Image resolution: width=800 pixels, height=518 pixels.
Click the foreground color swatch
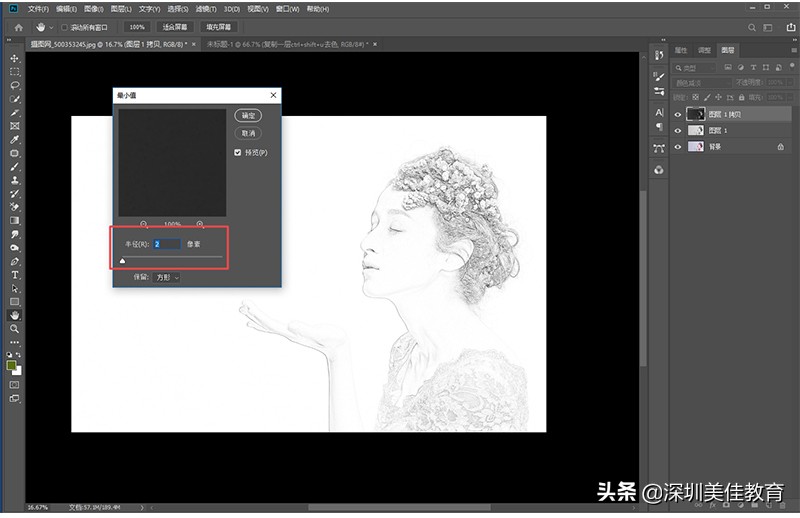tap(11, 365)
